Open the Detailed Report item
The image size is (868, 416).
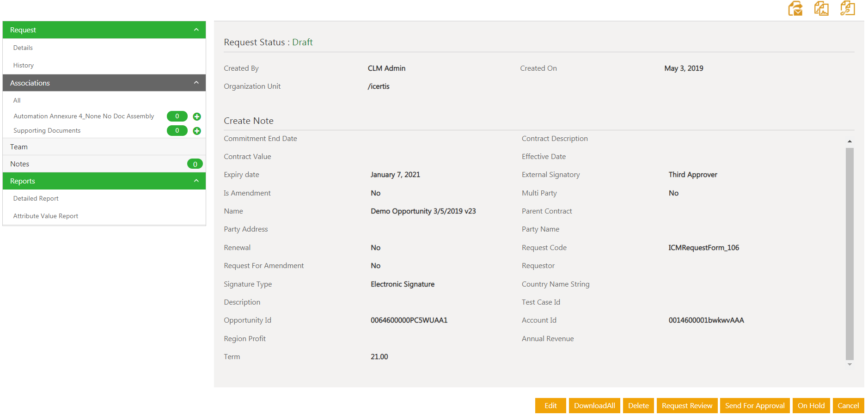click(36, 199)
